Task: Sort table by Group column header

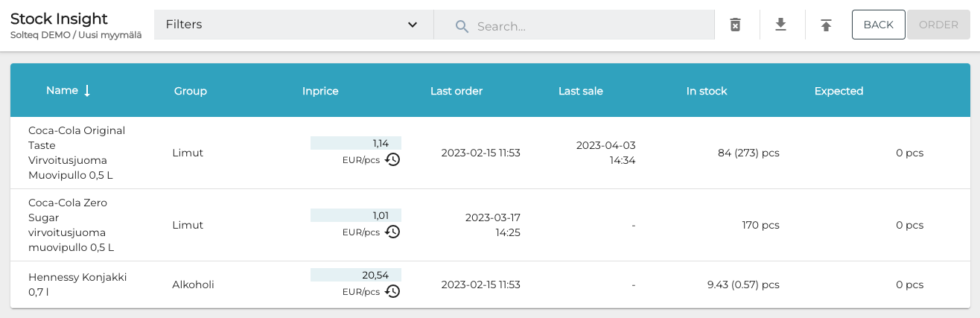Action: tap(190, 91)
